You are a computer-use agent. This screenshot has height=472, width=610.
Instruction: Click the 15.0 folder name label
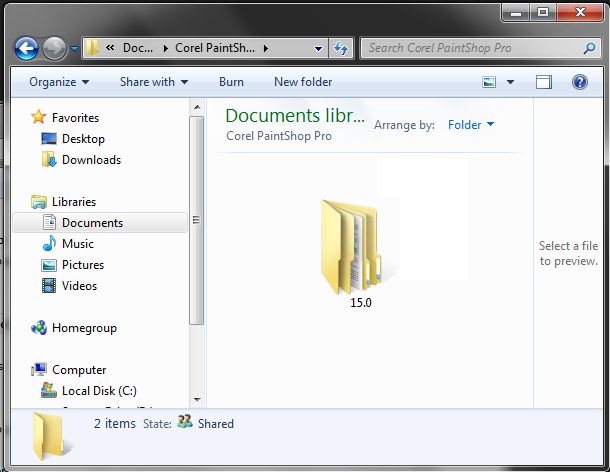361,303
